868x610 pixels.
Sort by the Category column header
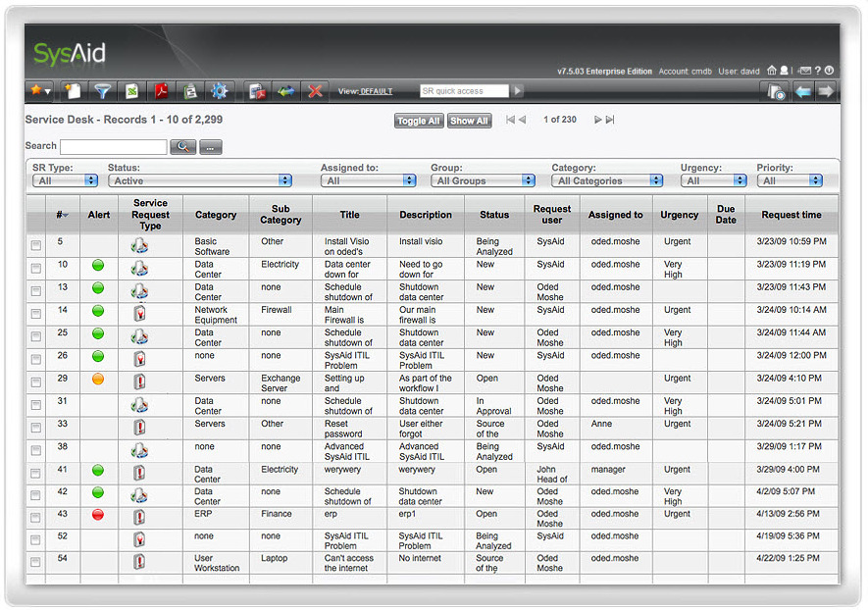(216, 215)
